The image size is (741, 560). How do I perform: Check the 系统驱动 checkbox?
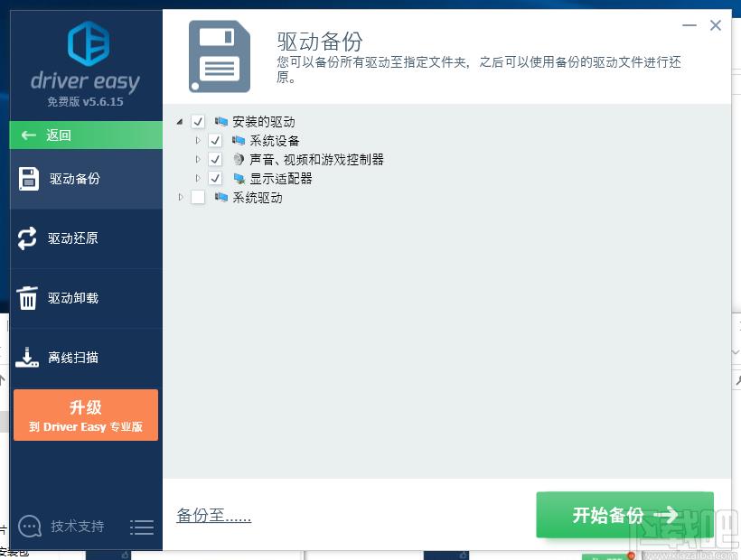[198, 198]
